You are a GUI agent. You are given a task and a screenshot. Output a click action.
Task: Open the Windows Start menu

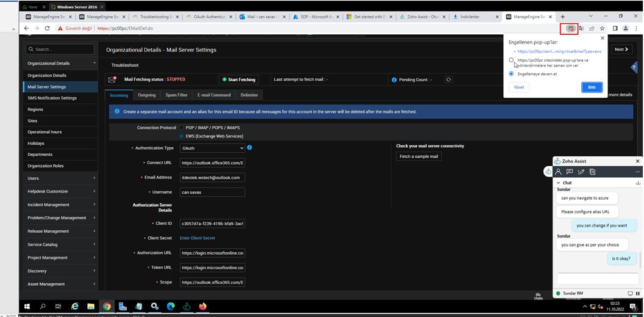(28, 306)
